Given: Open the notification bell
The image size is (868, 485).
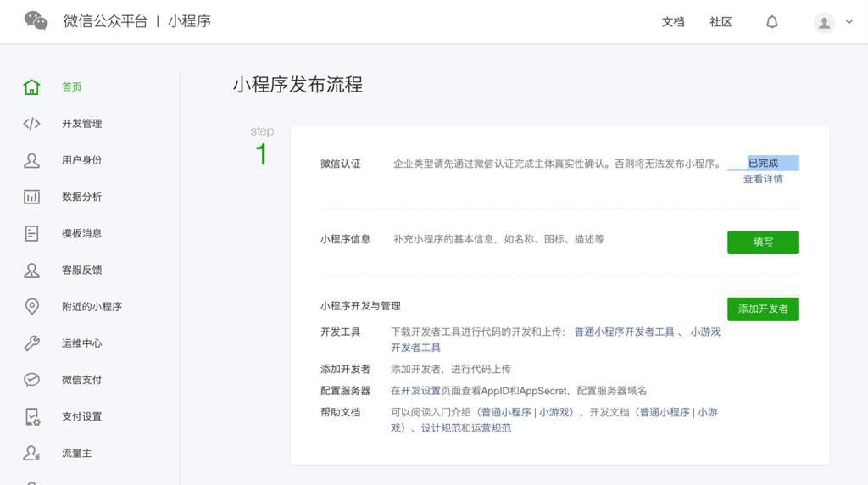Looking at the screenshot, I should 771,21.
